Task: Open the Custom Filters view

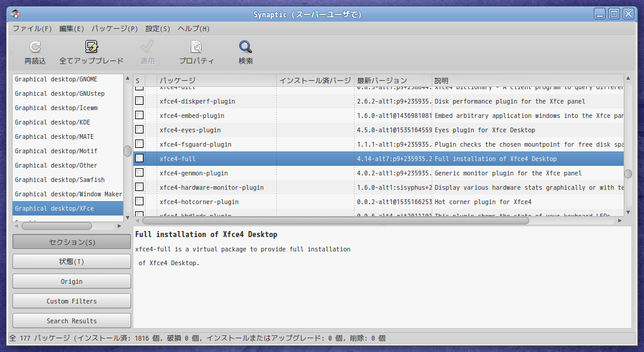Action: pyautogui.click(x=72, y=301)
